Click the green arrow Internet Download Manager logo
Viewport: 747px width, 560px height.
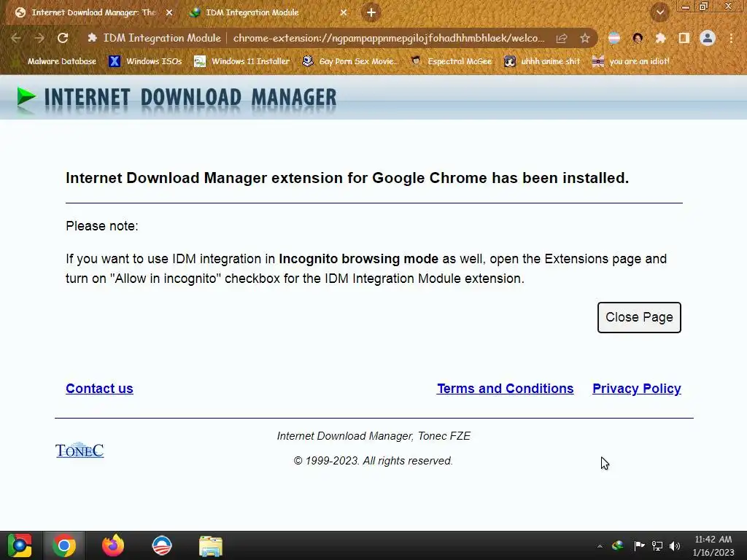point(26,97)
